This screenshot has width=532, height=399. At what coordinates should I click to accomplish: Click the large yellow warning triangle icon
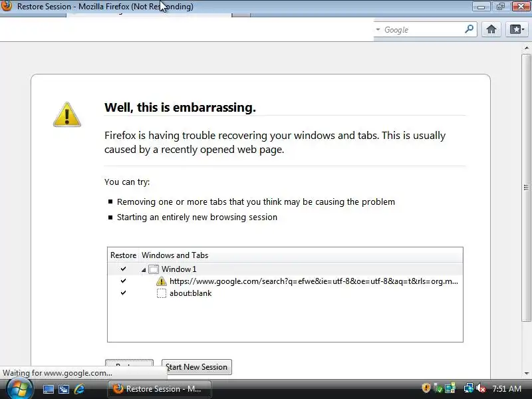[x=67, y=114]
